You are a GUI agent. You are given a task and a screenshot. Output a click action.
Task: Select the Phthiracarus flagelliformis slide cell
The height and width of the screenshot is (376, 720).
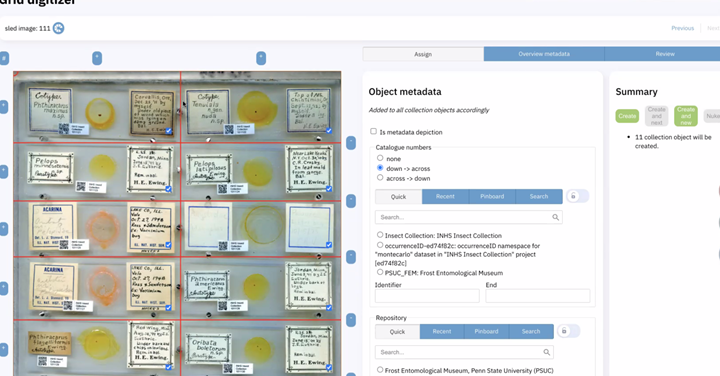coord(97,348)
